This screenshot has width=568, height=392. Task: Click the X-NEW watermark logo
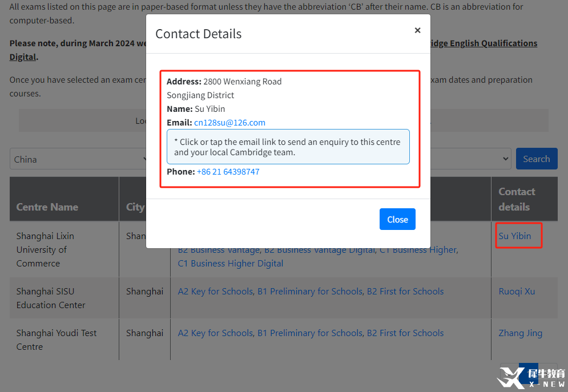pos(531,378)
